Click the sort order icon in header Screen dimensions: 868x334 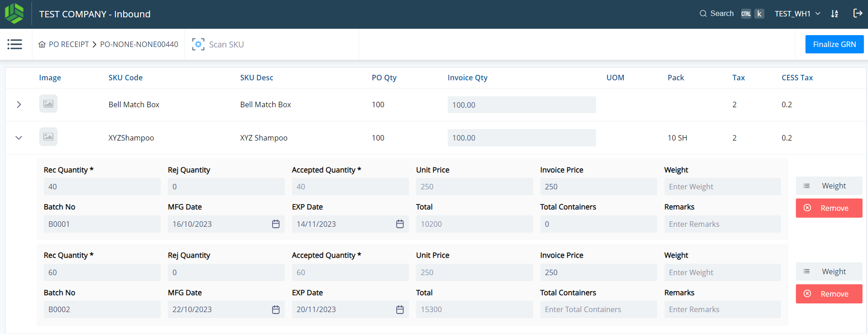click(x=835, y=14)
